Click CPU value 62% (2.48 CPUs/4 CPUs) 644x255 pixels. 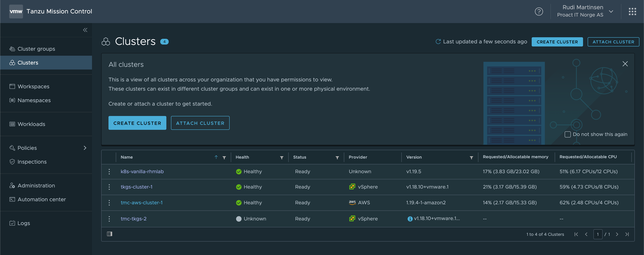pyautogui.click(x=589, y=203)
